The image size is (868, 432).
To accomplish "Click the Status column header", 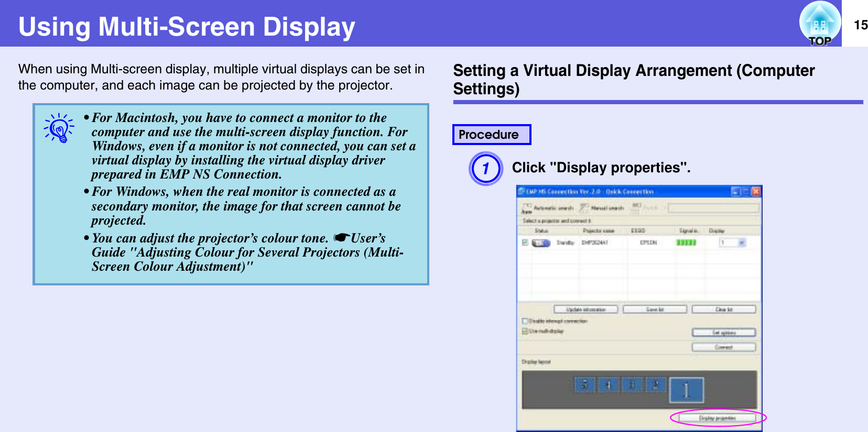I will [541, 231].
